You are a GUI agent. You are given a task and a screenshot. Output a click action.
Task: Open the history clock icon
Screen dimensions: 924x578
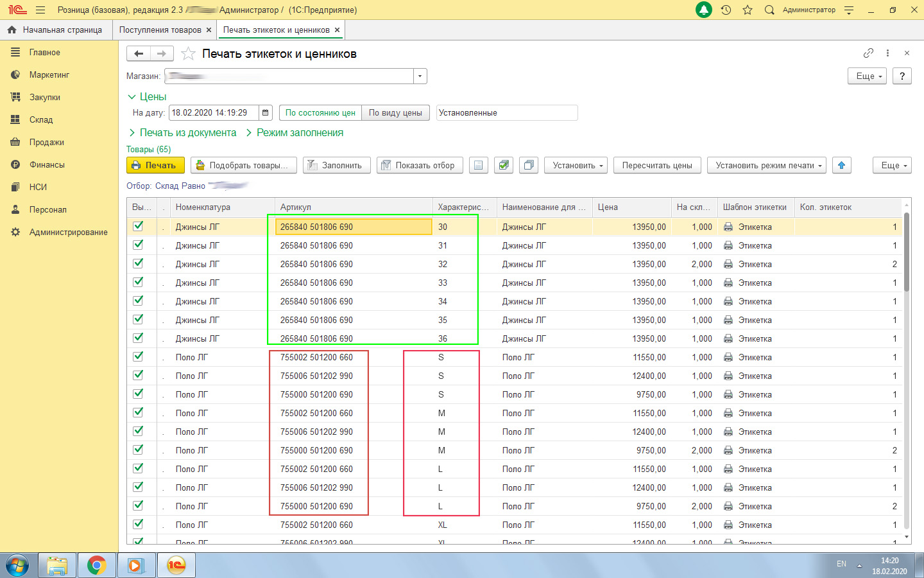726,10
